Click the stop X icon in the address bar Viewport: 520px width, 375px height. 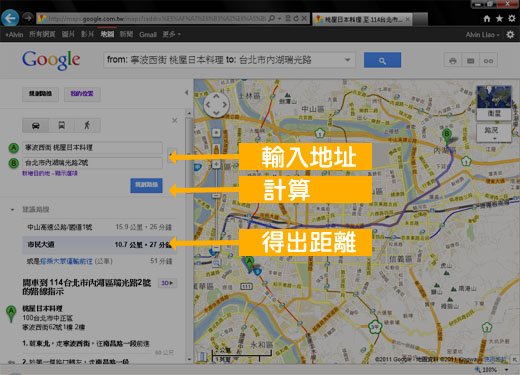click(x=304, y=19)
